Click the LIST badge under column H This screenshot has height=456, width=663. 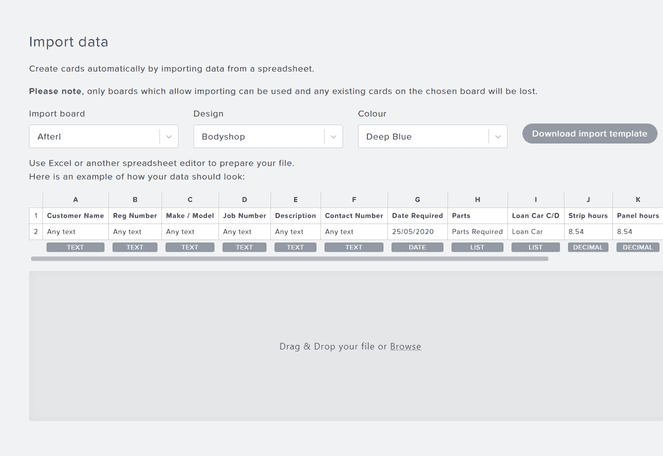click(477, 247)
